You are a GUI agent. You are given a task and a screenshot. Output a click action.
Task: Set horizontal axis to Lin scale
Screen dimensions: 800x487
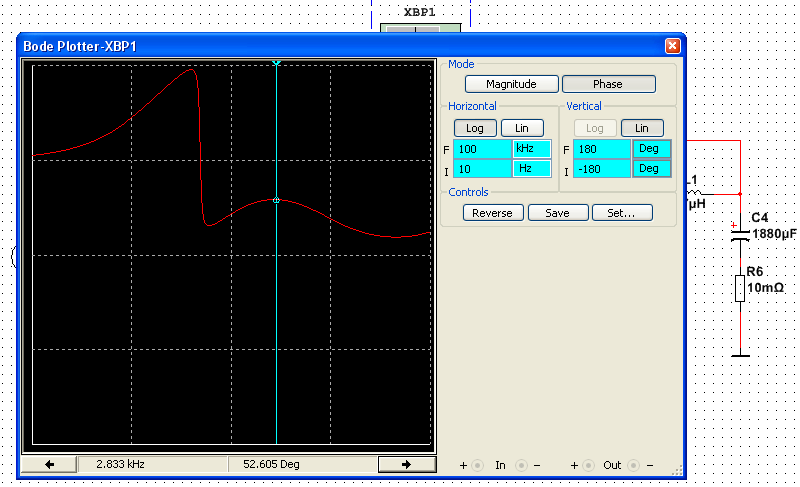pos(522,128)
